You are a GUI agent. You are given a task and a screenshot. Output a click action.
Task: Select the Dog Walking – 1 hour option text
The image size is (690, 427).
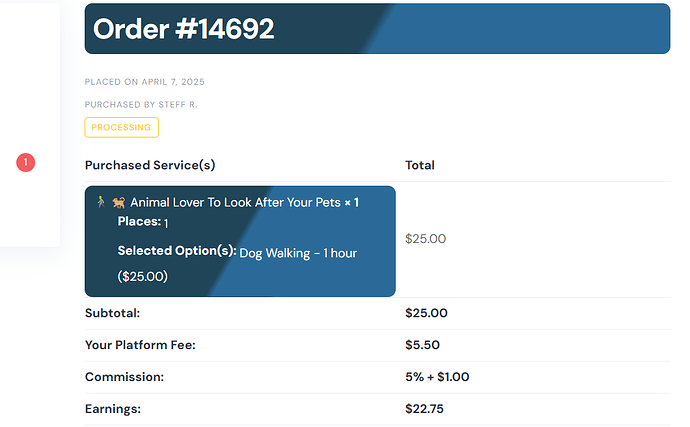click(298, 253)
